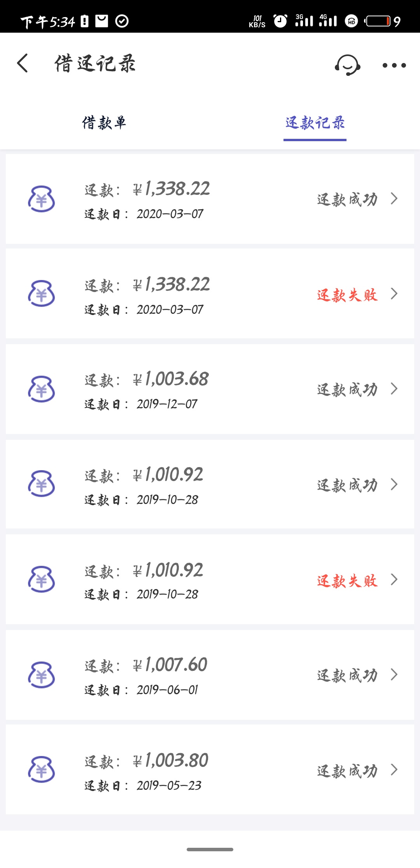Image resolution: width=420 pixels, height=868 pixels.
Task: Open the successful ¥1,010.92 repayment record
Action: coord(210,485)
